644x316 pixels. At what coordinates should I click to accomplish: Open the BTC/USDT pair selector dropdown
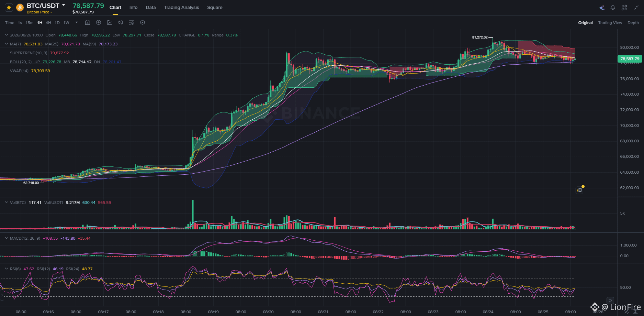click(64, 5)
